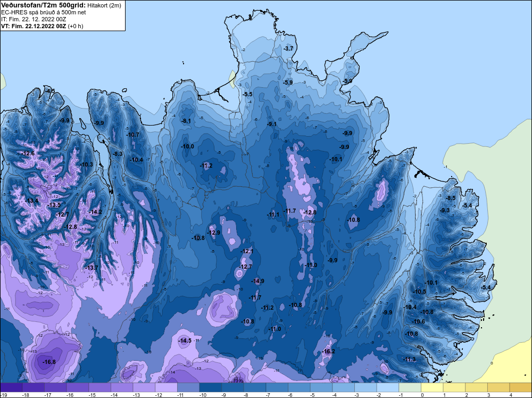
Task: Click the title 'Veðurstofan/T2m 500grid: Hitakort (2m)'
Action: (61, 5)
